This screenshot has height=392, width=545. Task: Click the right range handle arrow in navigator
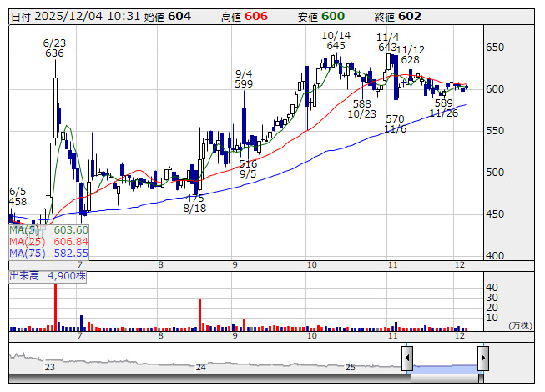482,359
